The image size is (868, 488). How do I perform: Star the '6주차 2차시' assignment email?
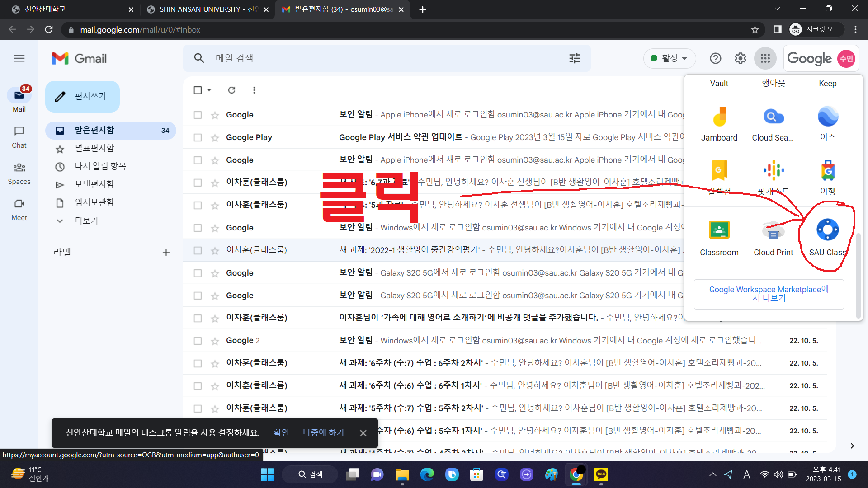point(215,363)
